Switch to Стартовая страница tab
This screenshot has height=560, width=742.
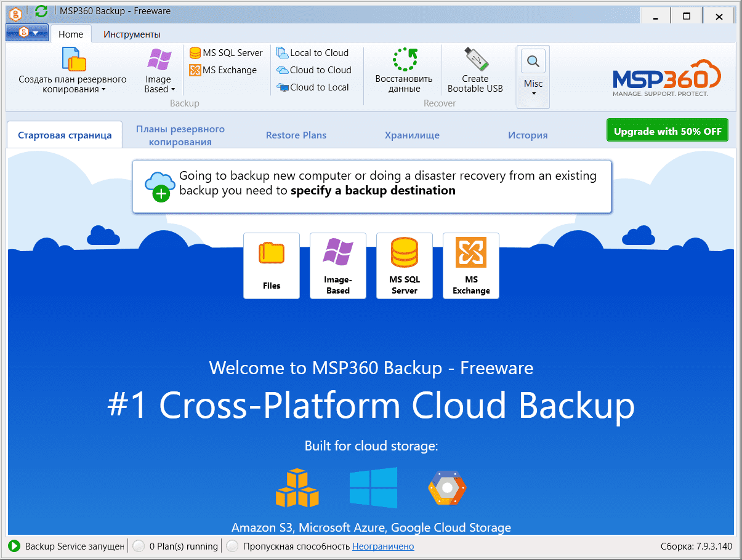tap(65, 135)
